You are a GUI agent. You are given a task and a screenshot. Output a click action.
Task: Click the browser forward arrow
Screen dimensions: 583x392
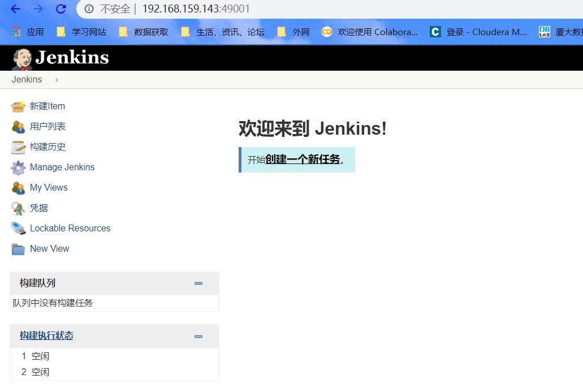click(x=38, y=8)
